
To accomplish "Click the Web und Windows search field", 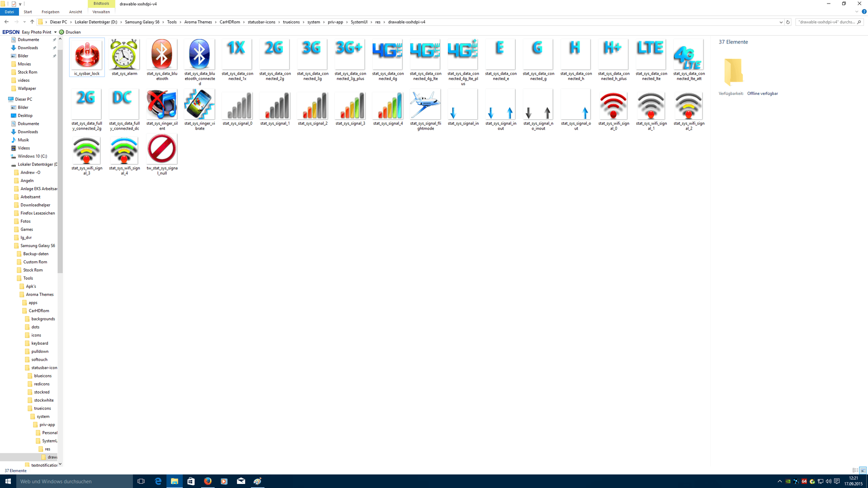I will click(x=74, y=481).
